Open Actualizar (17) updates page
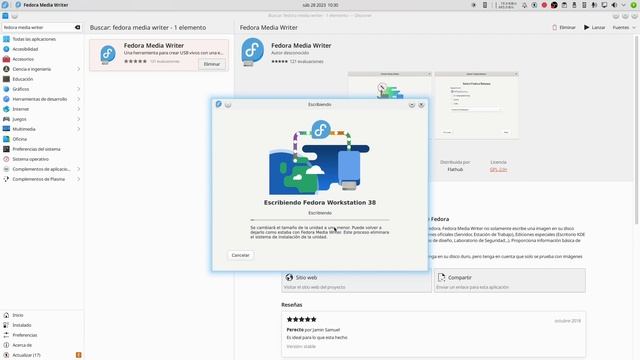Image resolution: width=640 pixels, height=360 pixels. point(41,355)
